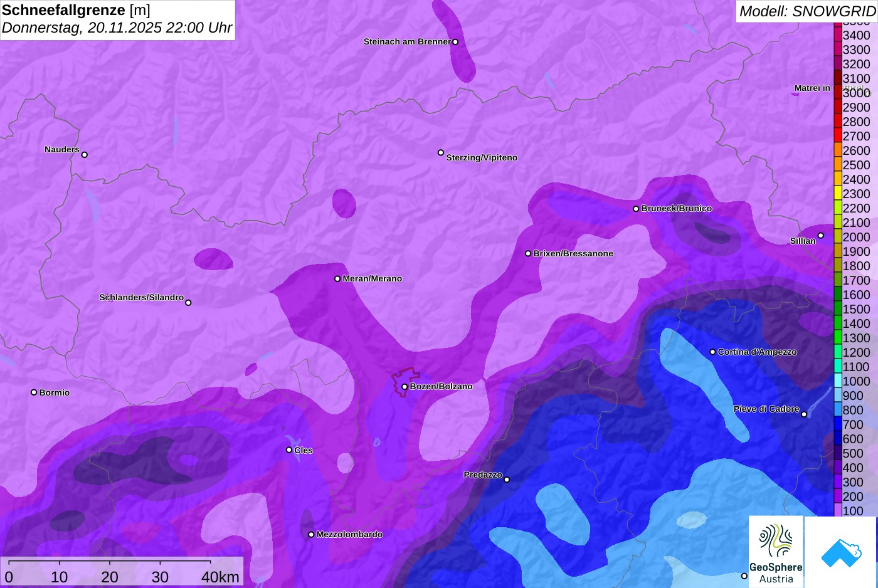The image size is (878, 588).
Task: Click the Schlanders/Silandro marker dot
Action: pyautogui.click(x=188, y=303)
